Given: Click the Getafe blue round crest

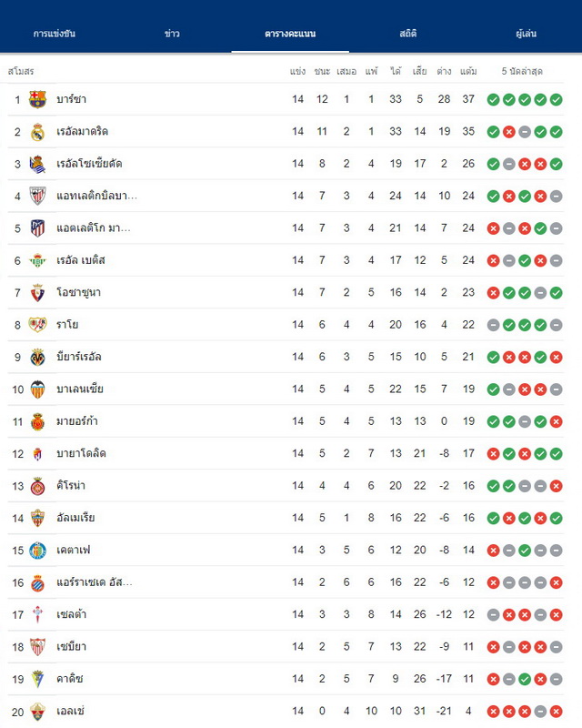Looking at the screenshot, I should coord(37,551).
